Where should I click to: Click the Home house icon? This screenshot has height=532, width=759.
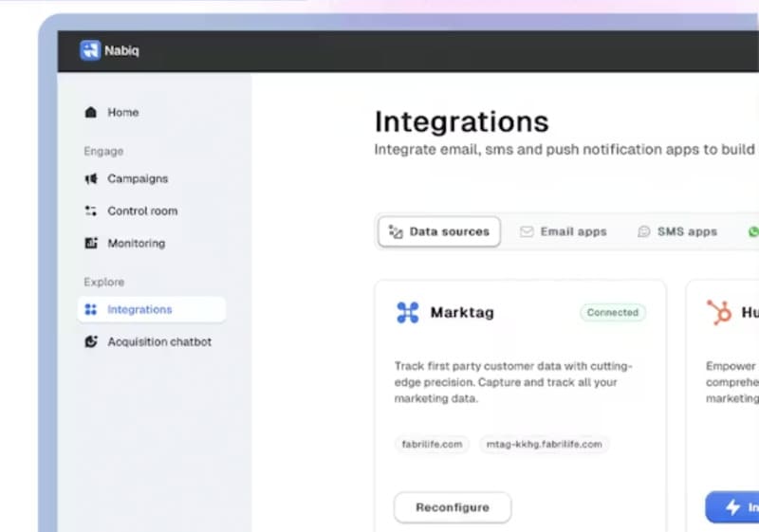[x=91, y=112]
